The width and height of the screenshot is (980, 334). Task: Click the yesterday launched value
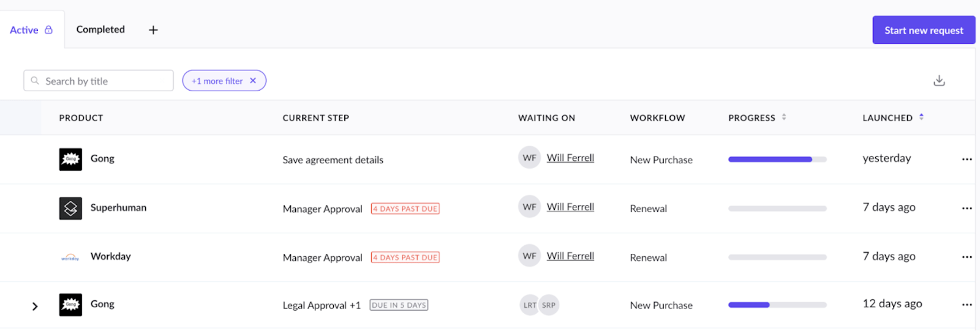886,158
